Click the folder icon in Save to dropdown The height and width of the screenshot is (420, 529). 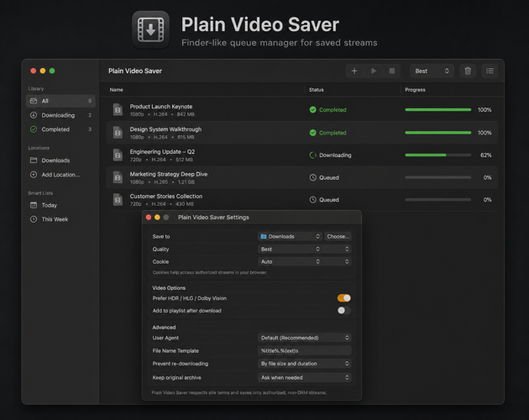pos(264,236)
